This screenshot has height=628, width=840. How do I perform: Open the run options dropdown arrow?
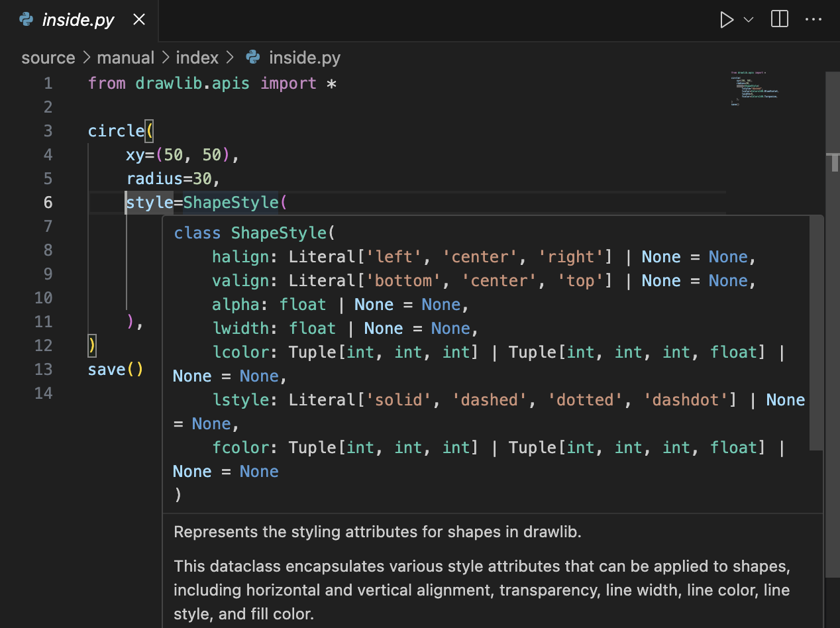pyautogui.click(x=749, y=20)
